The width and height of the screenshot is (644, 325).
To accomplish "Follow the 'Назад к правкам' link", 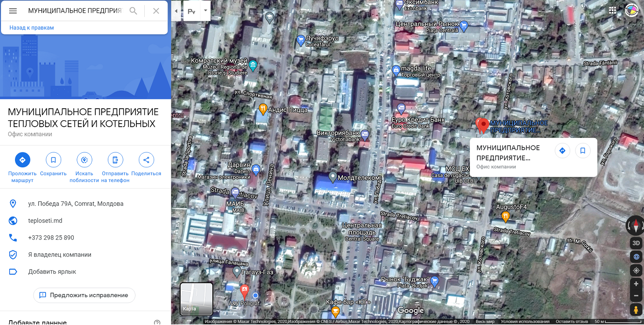I will (32, 28).
